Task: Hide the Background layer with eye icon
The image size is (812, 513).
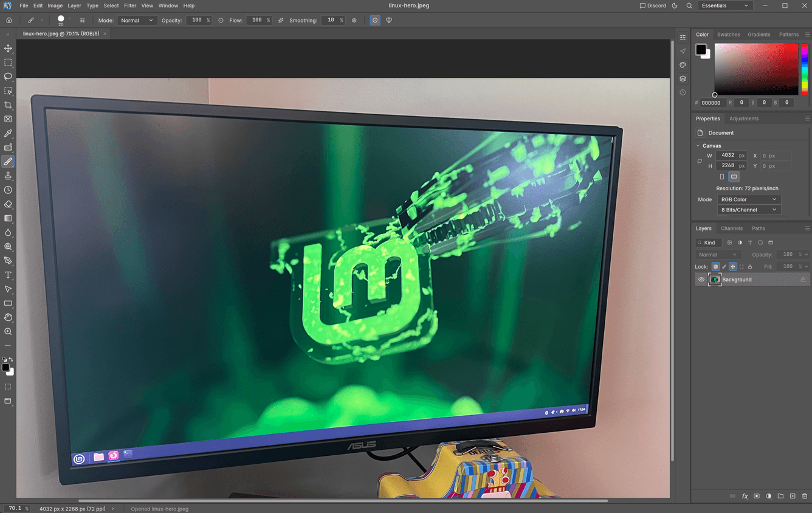Action: [x=701, y=280]
